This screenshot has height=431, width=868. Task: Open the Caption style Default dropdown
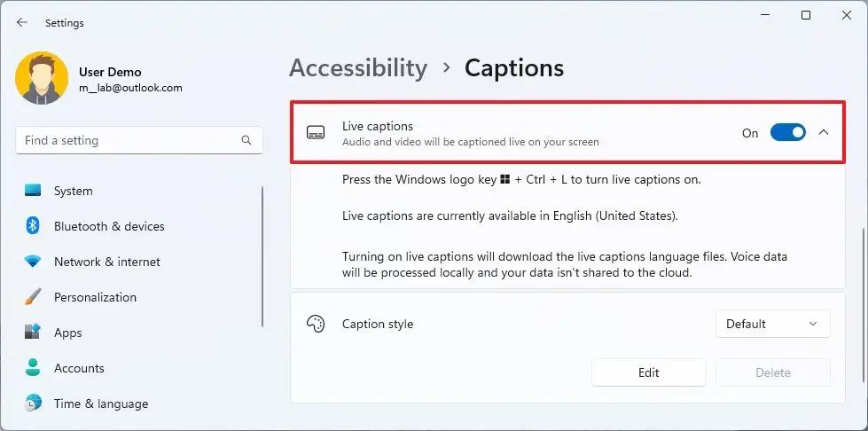pyautogui.click(x=772, y=324)
